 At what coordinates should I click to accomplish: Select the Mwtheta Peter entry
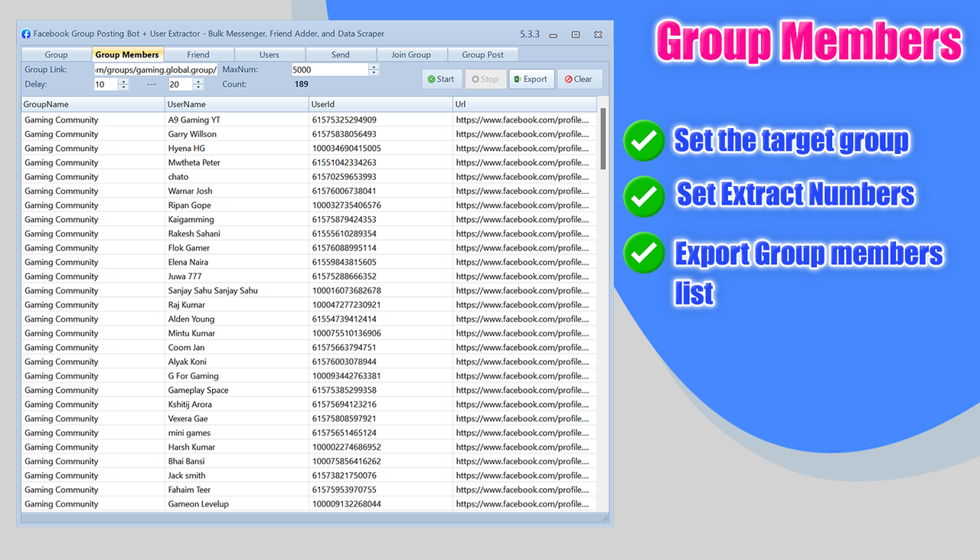click(x=309, y=162)
